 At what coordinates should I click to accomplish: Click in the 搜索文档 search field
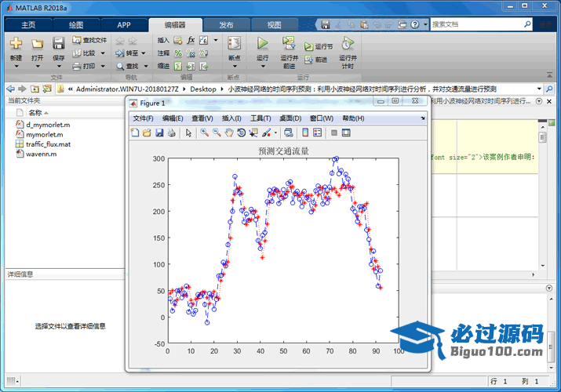point(477,24)
